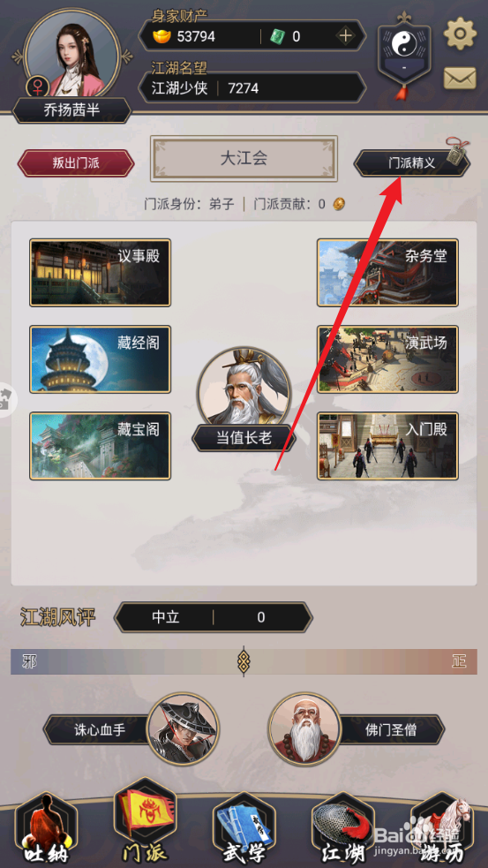Viewport: 488px width, 868px height.
Task: Tap the gold ingot currency icon
Action: (x=162, y=36)
